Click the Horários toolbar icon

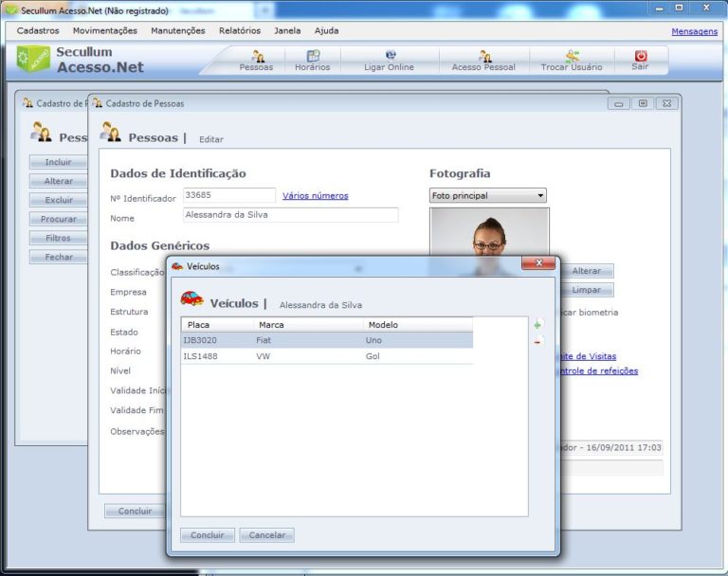[312, 61]
